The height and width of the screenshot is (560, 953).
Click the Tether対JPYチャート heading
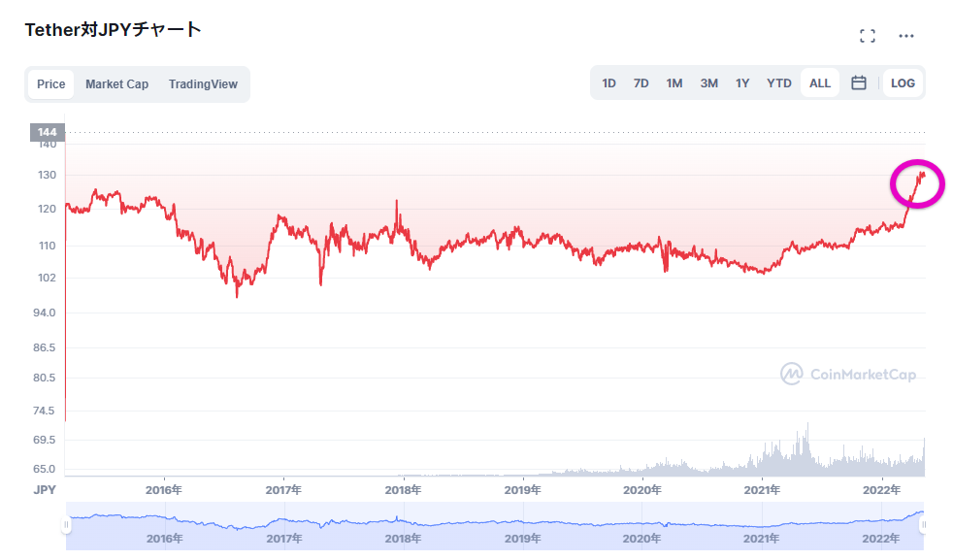[x=113, y=30]
